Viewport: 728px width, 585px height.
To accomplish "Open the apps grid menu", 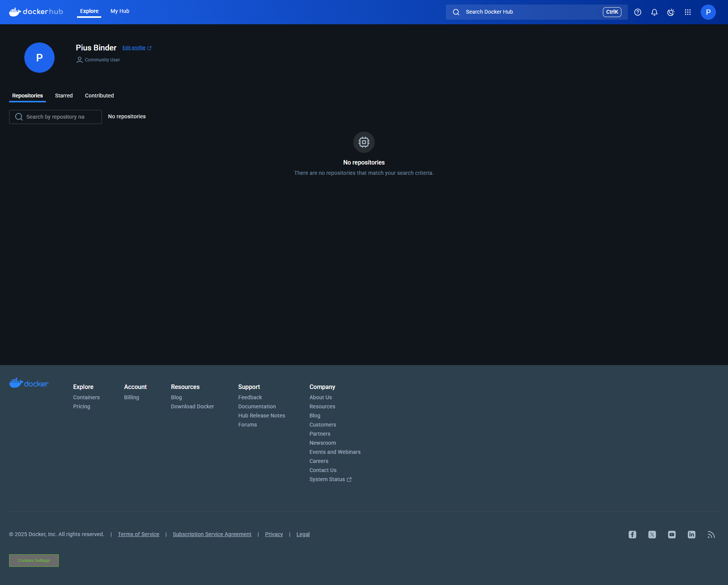I will (688, 12).
